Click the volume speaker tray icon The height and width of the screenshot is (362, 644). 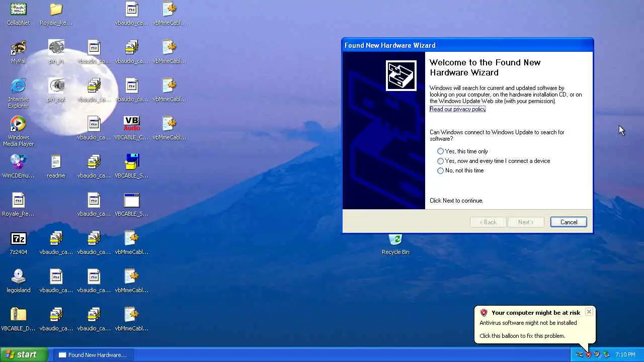(597, 354)
